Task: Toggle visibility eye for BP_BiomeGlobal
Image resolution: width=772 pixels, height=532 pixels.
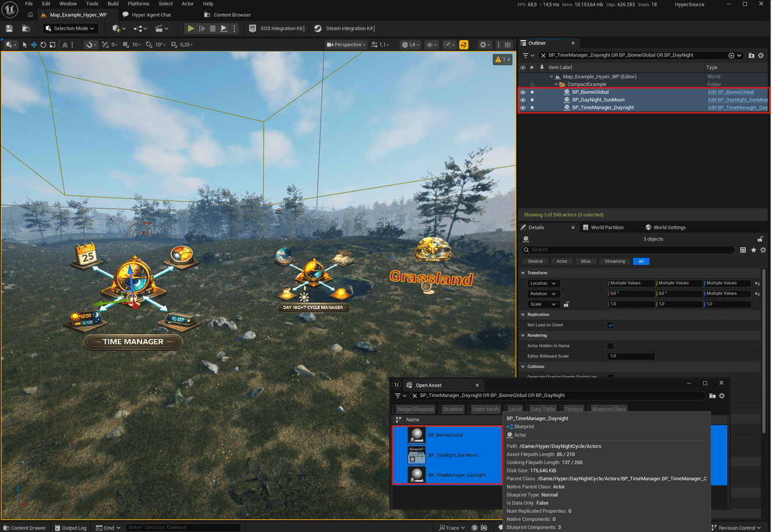Action: click(522, 92)
